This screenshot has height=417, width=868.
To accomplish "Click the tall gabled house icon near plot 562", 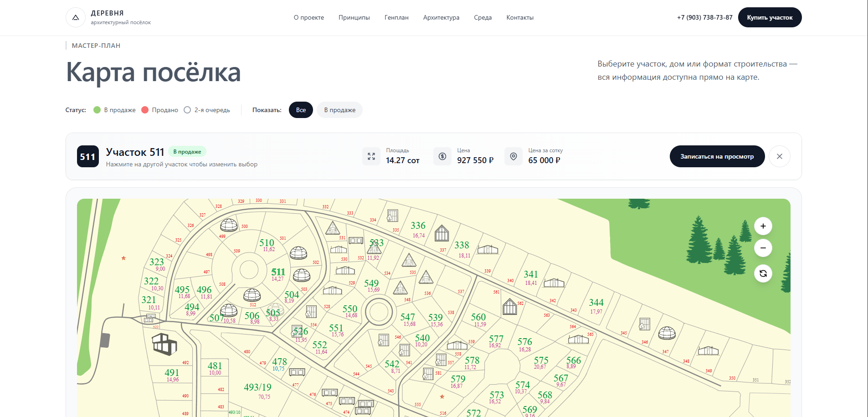I will tap(510, 307).
